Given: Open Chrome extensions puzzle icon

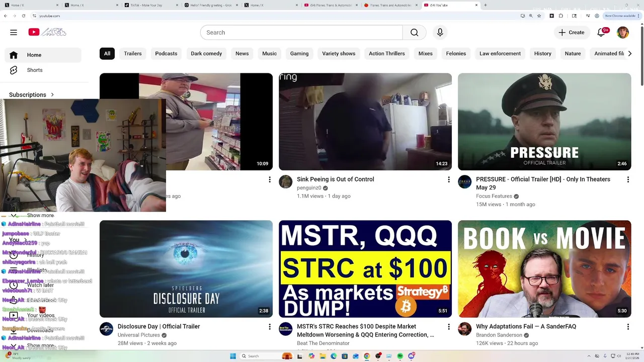Looking at the screenshot, I should tap(561, 16).
